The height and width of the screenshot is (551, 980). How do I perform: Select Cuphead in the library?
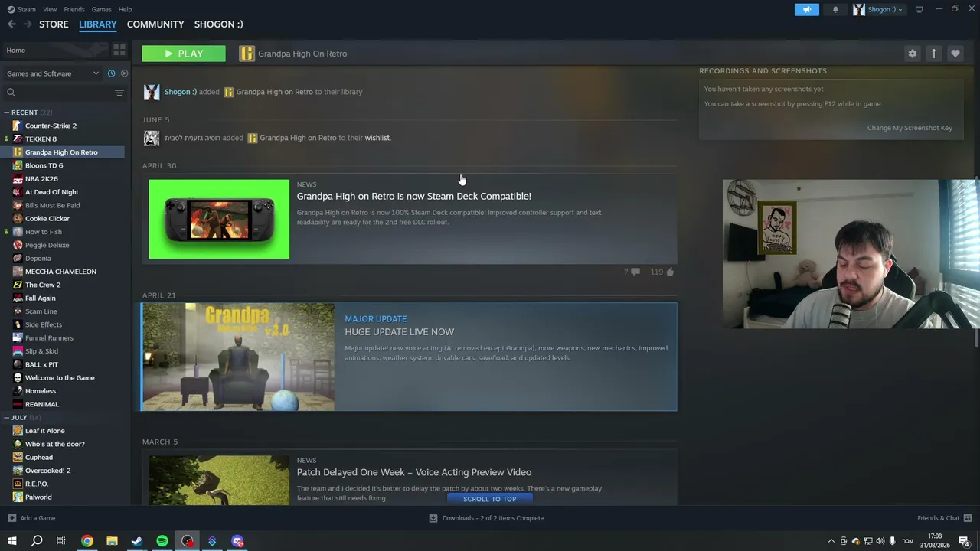point(38,458)
